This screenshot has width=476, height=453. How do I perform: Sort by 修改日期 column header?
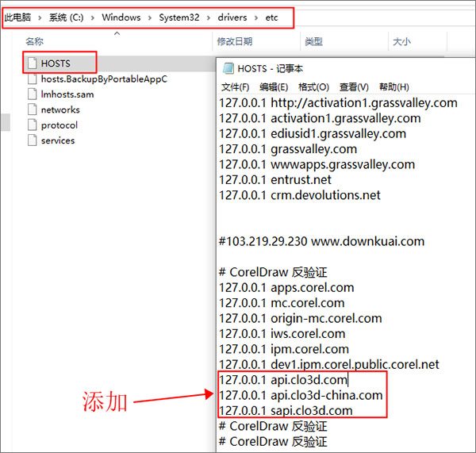tap(234, 41)
